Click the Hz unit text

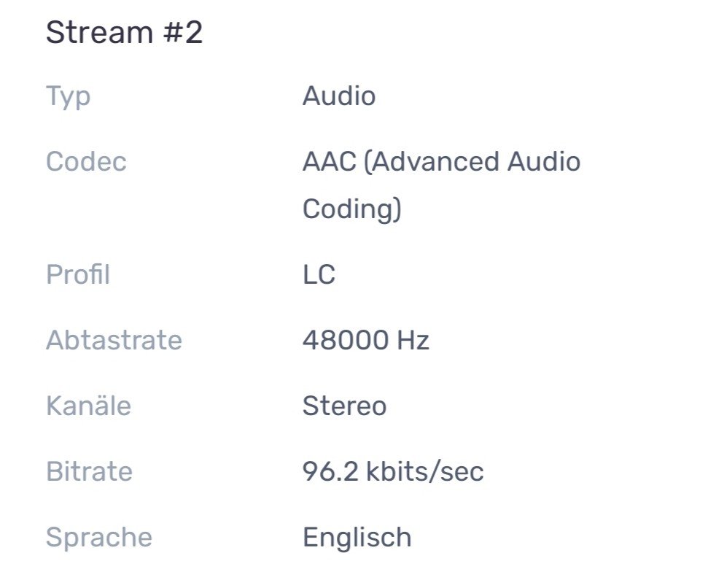point(413,340)
